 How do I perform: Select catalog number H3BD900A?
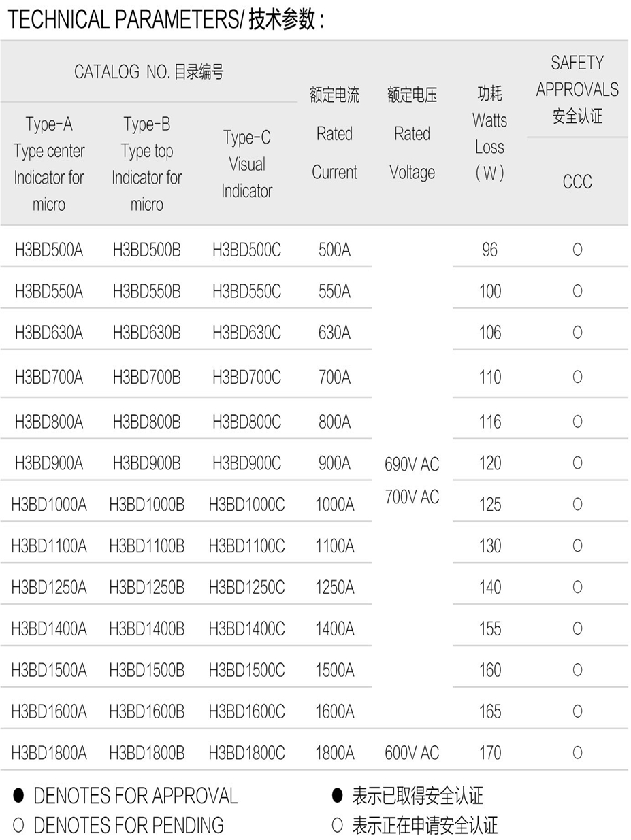click(49, 463)
